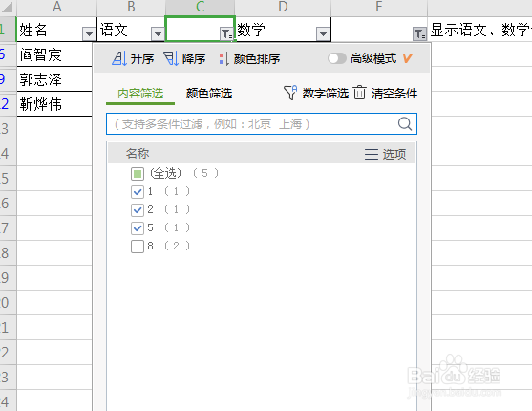
Task: Switch to the 内容筛选 tab
Action: point(140,93)
